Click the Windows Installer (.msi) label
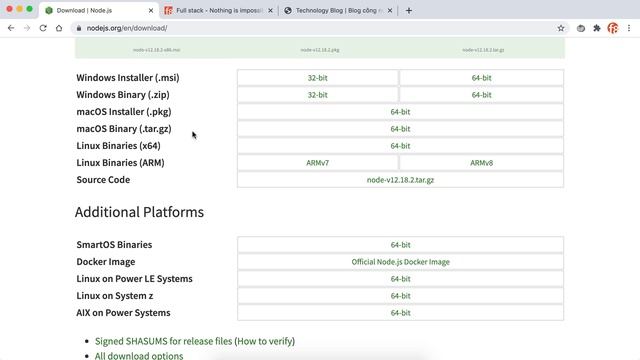 (128, 78)
